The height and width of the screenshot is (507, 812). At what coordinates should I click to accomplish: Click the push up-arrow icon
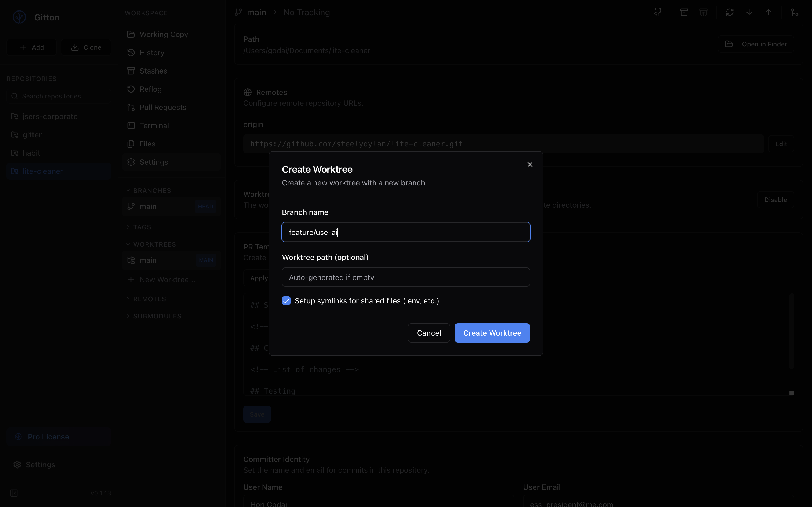click(x=769, y=12)
